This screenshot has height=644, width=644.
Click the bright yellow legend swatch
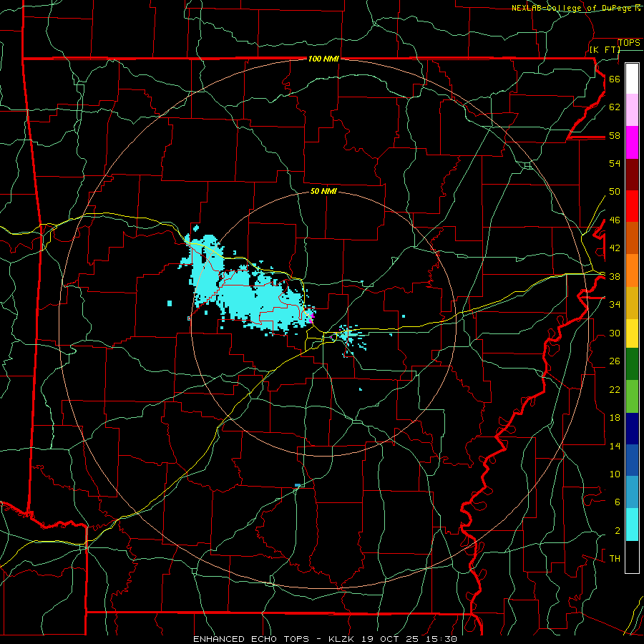[x=632, y=333]
